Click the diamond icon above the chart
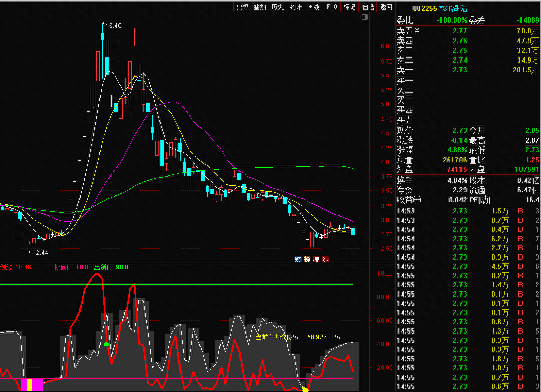Viewport: 541px width, 392px height. tap(355, 17)
